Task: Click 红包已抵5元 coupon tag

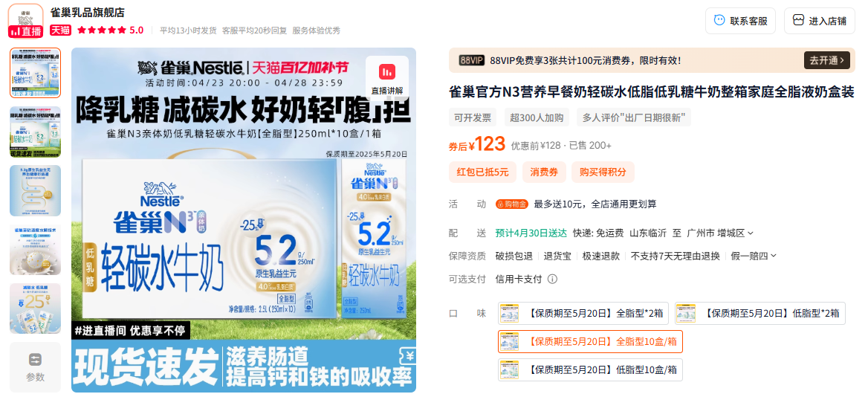Action: (x=482, y=172)
